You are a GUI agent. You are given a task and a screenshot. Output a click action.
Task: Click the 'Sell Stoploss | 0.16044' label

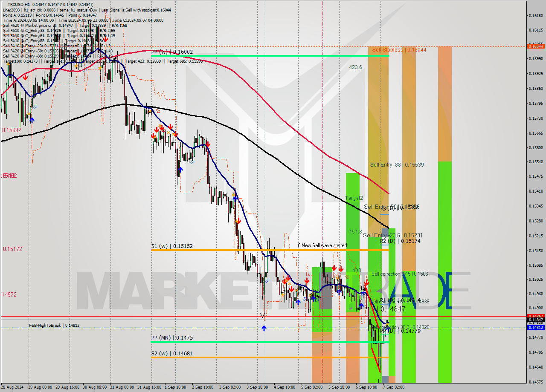click(399, 50)
